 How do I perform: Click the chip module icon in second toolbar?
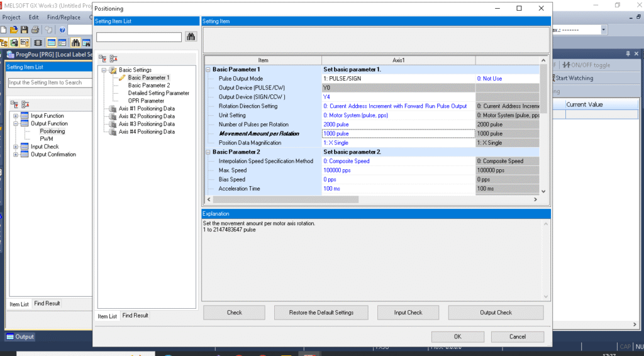click(38, 43)
